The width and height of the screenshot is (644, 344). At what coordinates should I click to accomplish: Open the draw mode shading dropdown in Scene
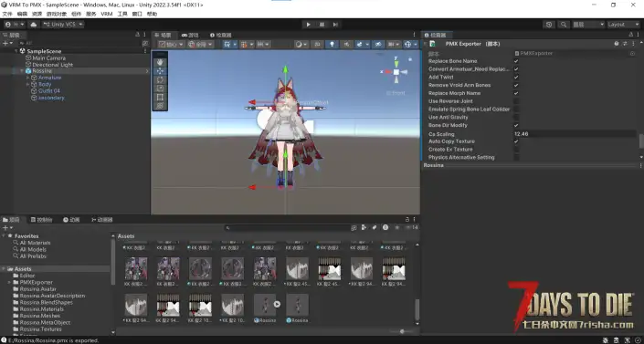tap(301, 45)
